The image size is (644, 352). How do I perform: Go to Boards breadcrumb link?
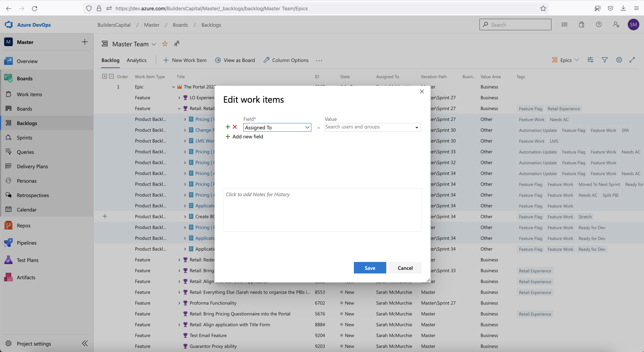[x=180, y=25]
